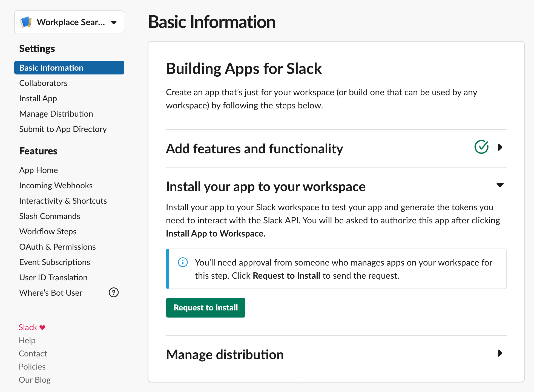
Task: Navigate to Event Subscriptions
Action: tap(54, 262)
